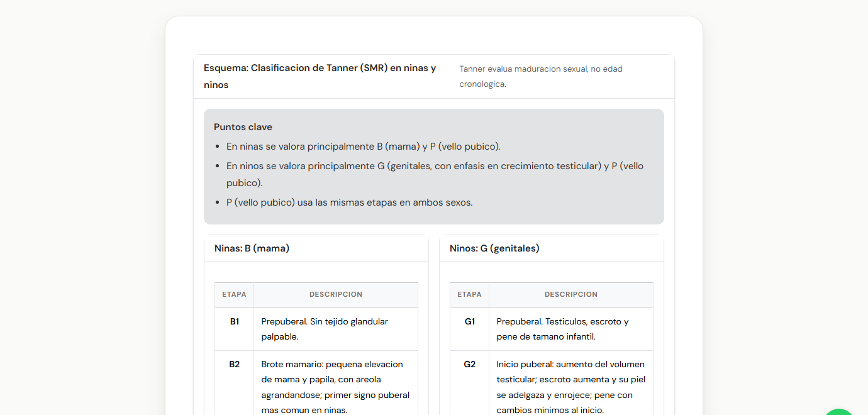Screen dimensions: 868x415
Task: Click the Ninos: G (genitales) panel header
Action: (494, 248)
